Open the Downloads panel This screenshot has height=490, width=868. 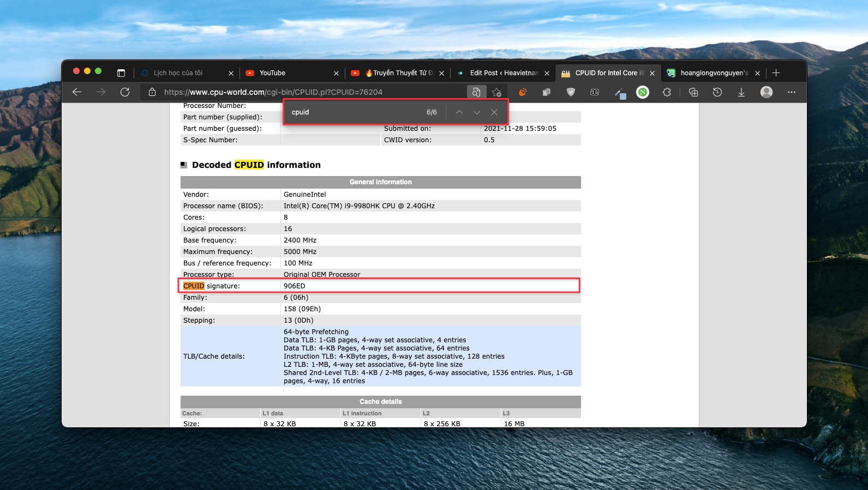pos(741,92)
